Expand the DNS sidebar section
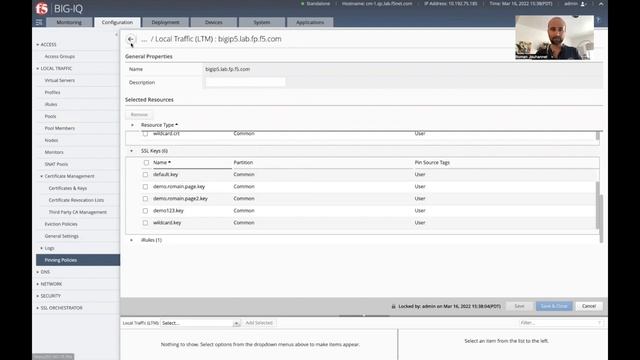 coord(38,272)
